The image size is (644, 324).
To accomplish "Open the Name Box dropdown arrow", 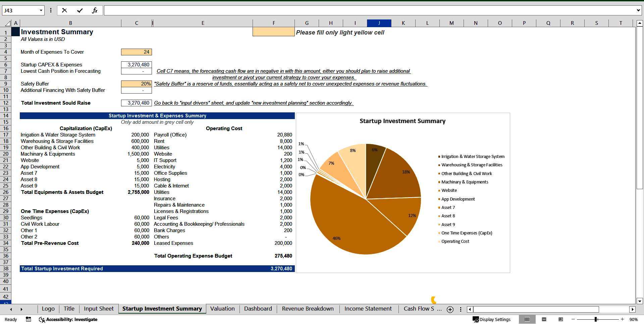I will (x=40, y=10).
